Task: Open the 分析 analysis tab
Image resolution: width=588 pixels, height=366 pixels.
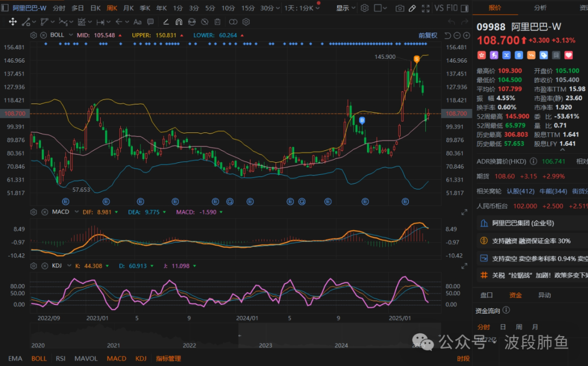Action: tap(540, 8)
